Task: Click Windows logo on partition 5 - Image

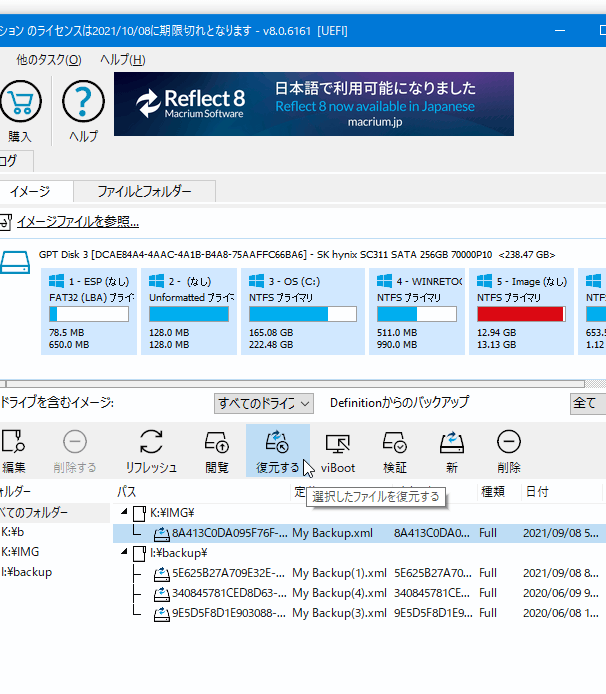Action: [x=484, y=281]
